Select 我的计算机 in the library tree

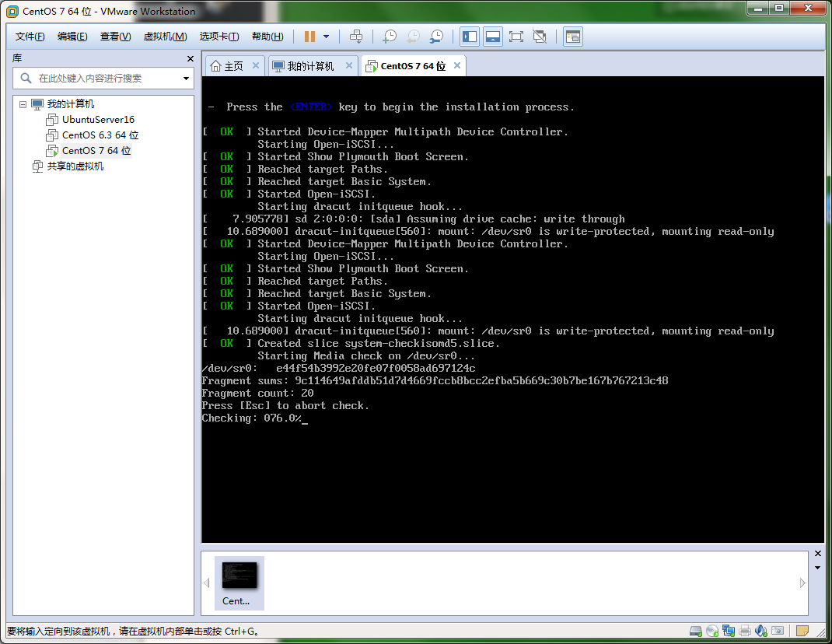(71, 104)
